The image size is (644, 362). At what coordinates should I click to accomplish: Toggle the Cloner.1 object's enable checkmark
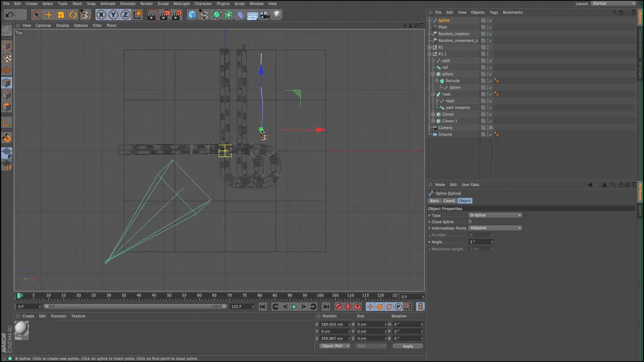click(491, 121)
